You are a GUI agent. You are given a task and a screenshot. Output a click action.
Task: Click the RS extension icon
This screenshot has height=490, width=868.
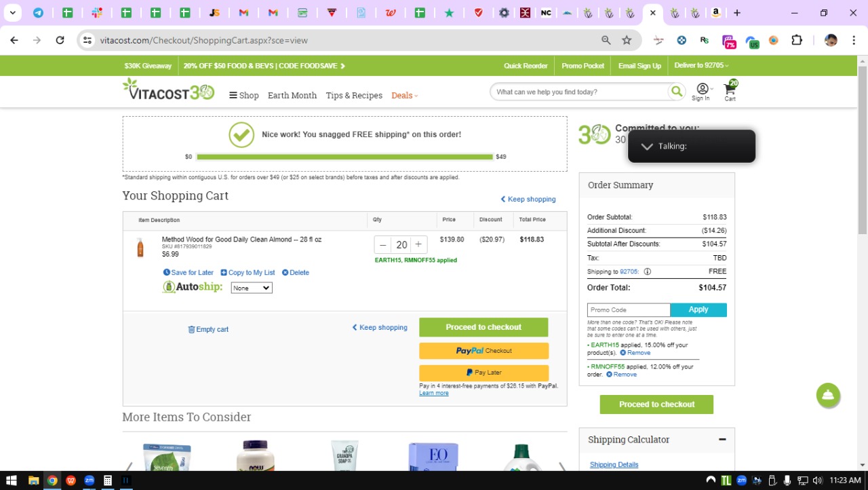705,40
